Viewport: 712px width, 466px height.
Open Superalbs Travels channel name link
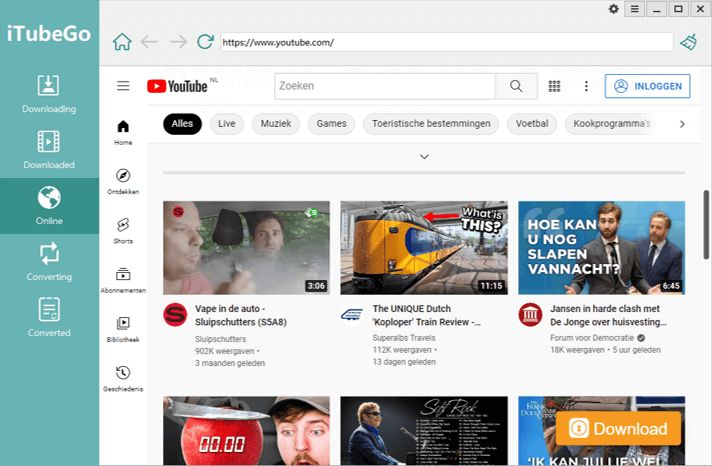click(x=404, y=338)
